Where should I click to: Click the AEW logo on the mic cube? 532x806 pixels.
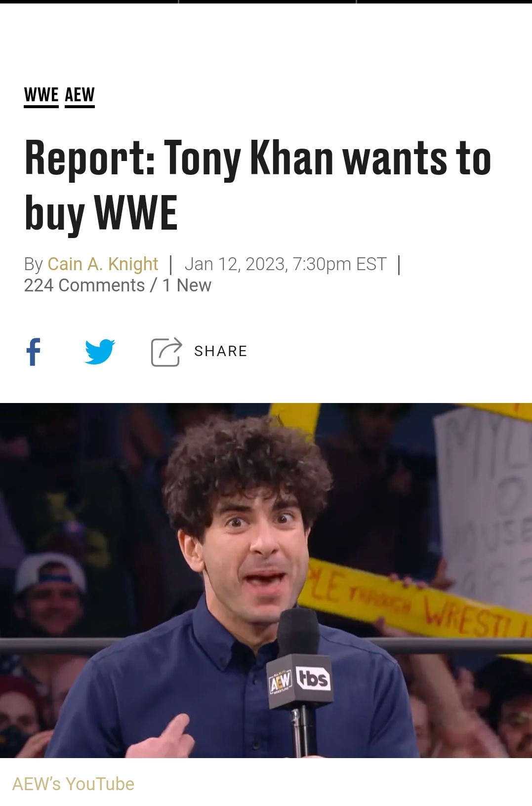coord(281,683)
